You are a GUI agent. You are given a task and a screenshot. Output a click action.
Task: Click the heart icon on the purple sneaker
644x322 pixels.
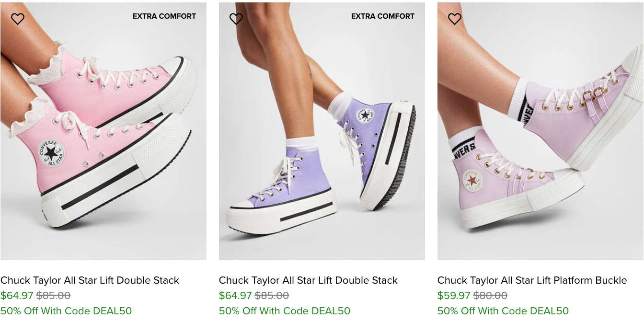[236, 19]
